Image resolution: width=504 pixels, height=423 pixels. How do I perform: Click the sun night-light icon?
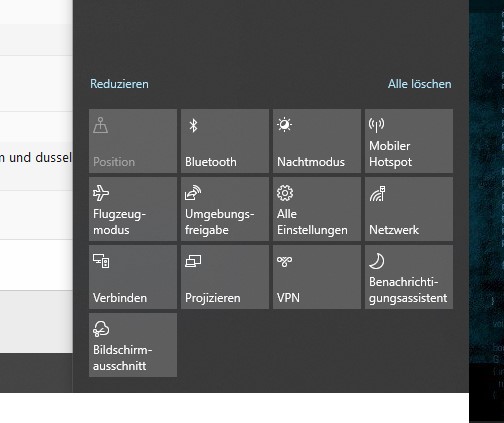285,125
